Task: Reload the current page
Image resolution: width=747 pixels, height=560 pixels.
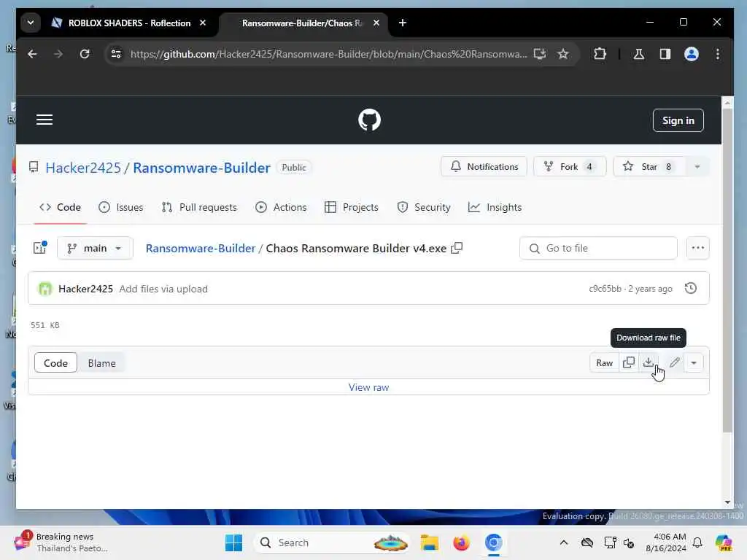Action: (85, 54)
